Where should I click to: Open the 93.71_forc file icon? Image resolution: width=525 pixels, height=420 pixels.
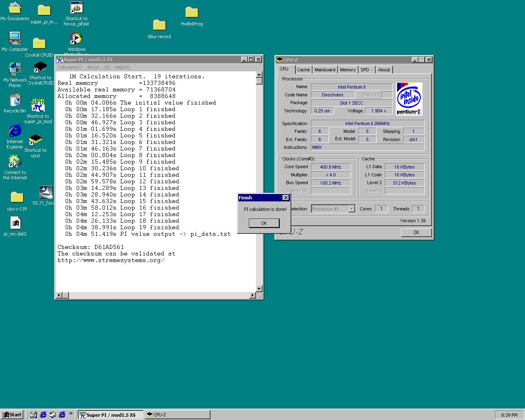(45, 196)
